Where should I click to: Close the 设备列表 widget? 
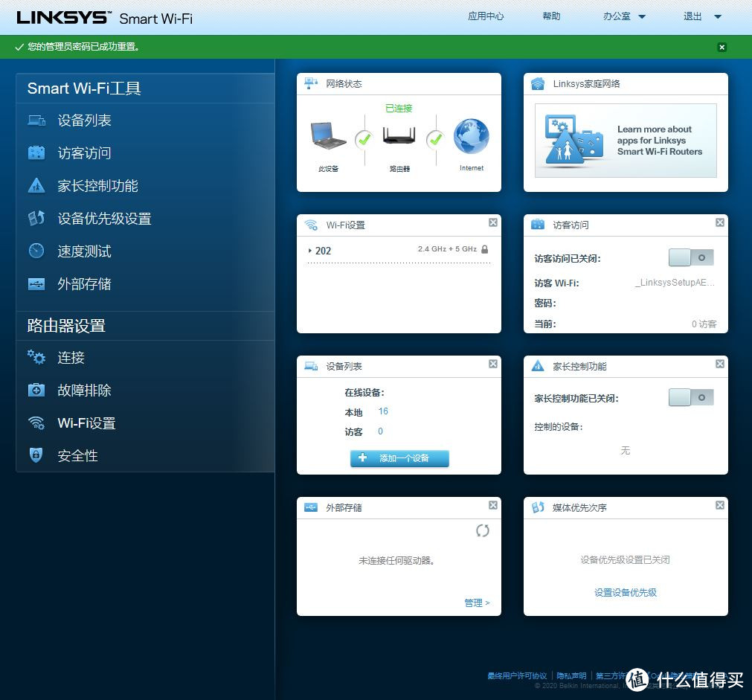pos(493,364)
